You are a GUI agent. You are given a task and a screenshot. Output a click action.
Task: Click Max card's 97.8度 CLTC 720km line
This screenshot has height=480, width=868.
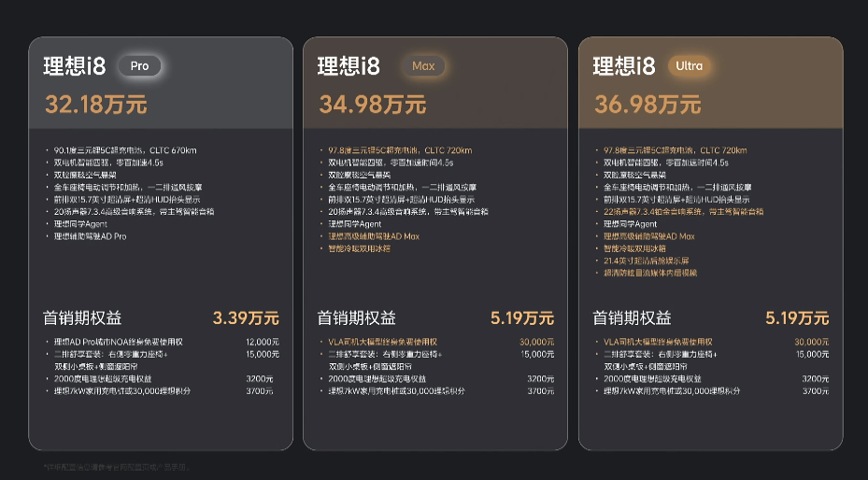(400, 150)
